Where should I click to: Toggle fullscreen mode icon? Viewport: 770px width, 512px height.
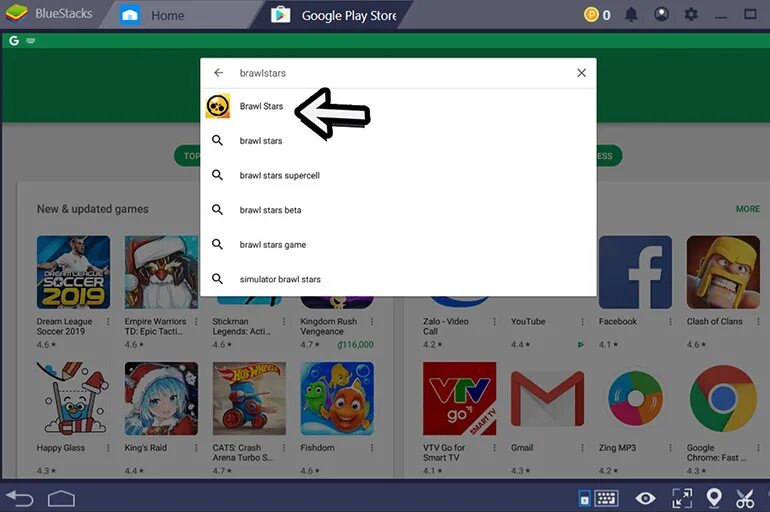[x=682, y=498]
